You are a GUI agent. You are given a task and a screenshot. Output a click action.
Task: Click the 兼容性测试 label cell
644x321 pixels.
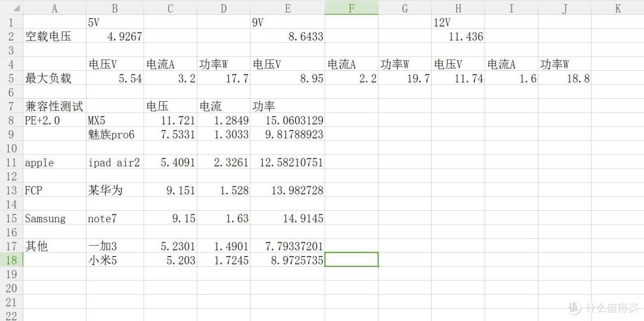[55, 106]
